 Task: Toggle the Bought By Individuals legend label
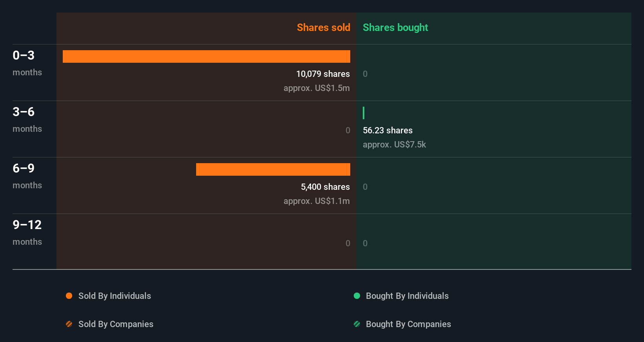tap(407, 296)
